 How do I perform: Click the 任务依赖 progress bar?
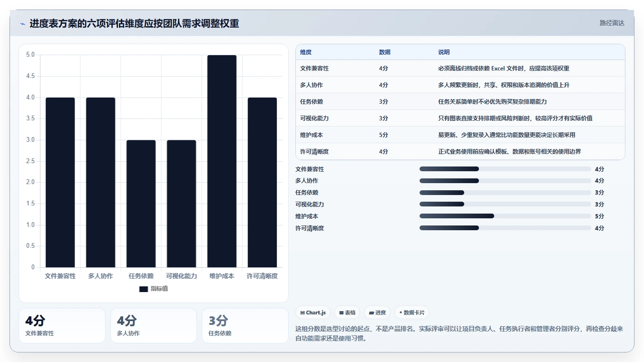coord(505,193)
